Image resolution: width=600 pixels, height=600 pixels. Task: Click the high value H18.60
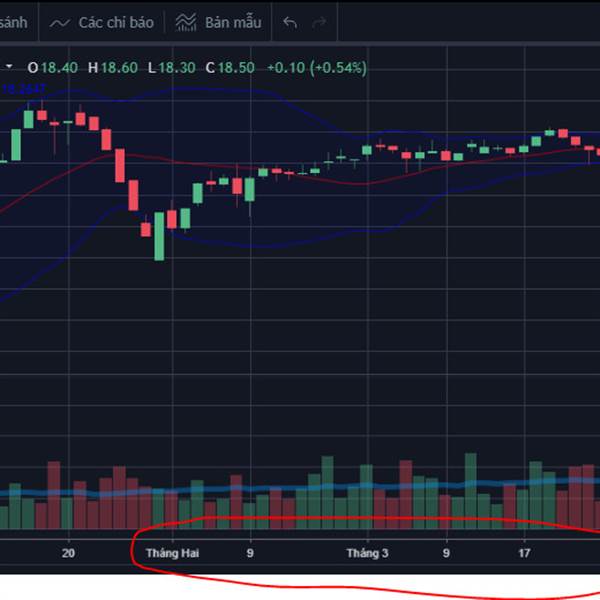tap(113, 68)
